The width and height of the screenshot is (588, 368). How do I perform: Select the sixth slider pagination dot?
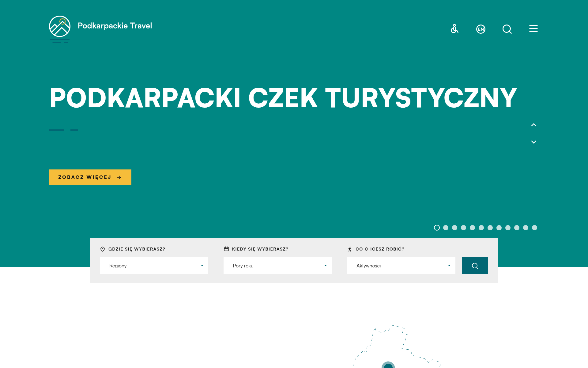pos(481,228)
